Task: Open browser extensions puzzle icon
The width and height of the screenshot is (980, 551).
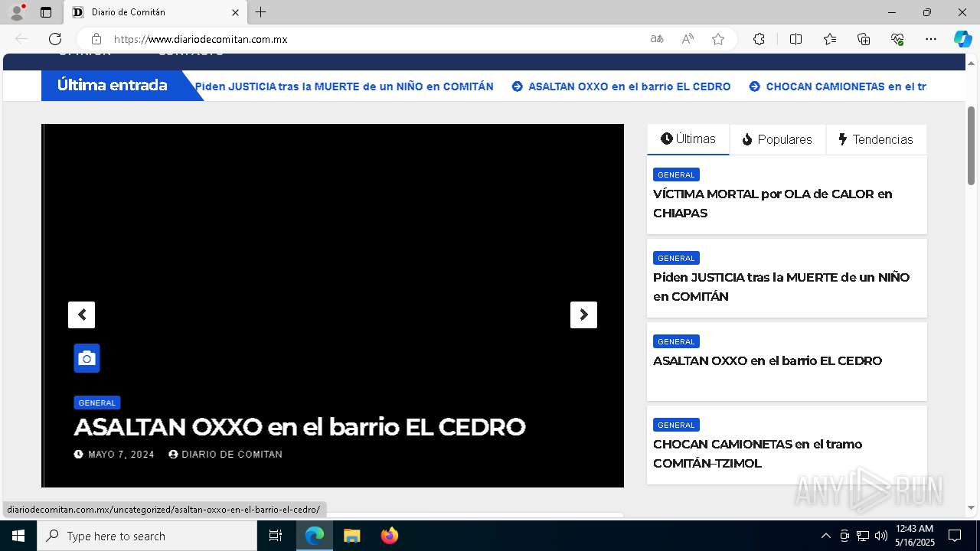Action: [759, 39]
